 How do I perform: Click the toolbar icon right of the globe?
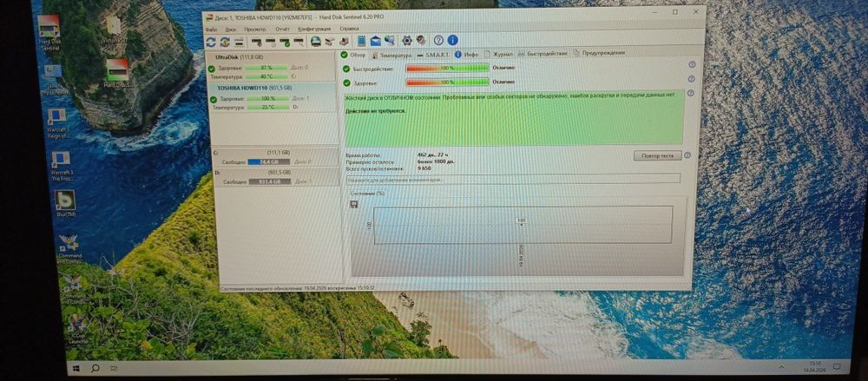click(330, 41)
